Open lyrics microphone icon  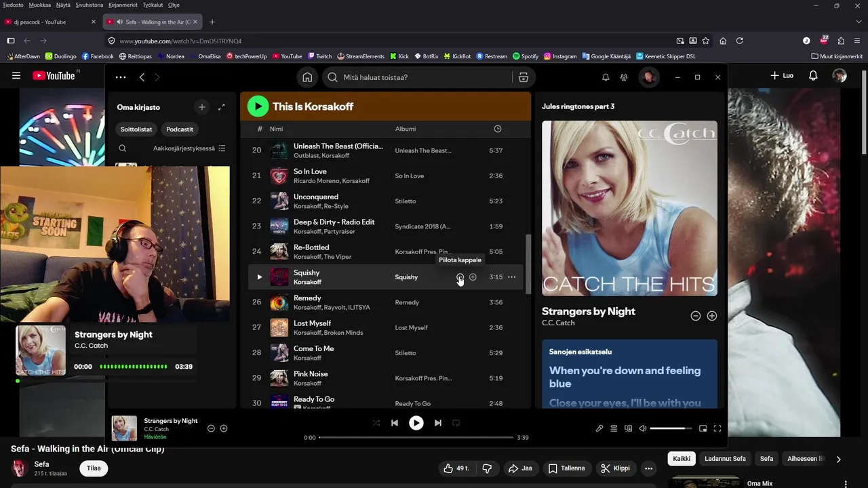click(599, 428)
